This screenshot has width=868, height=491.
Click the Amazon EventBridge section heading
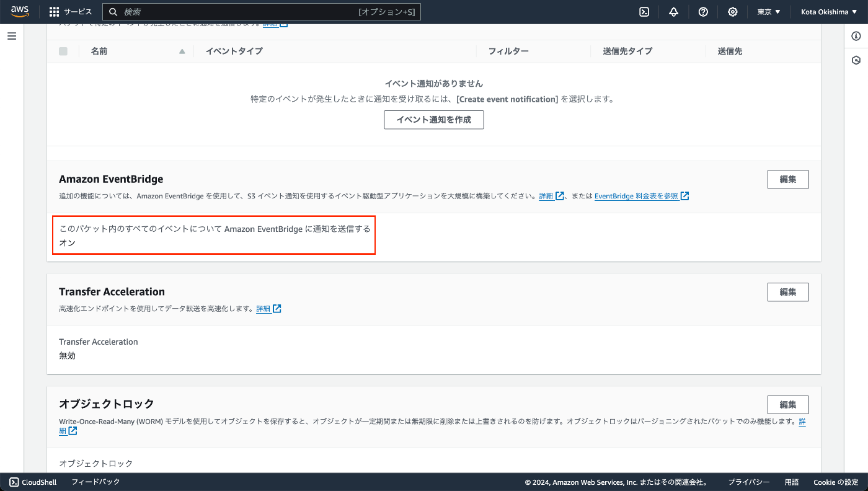[111, 179]
